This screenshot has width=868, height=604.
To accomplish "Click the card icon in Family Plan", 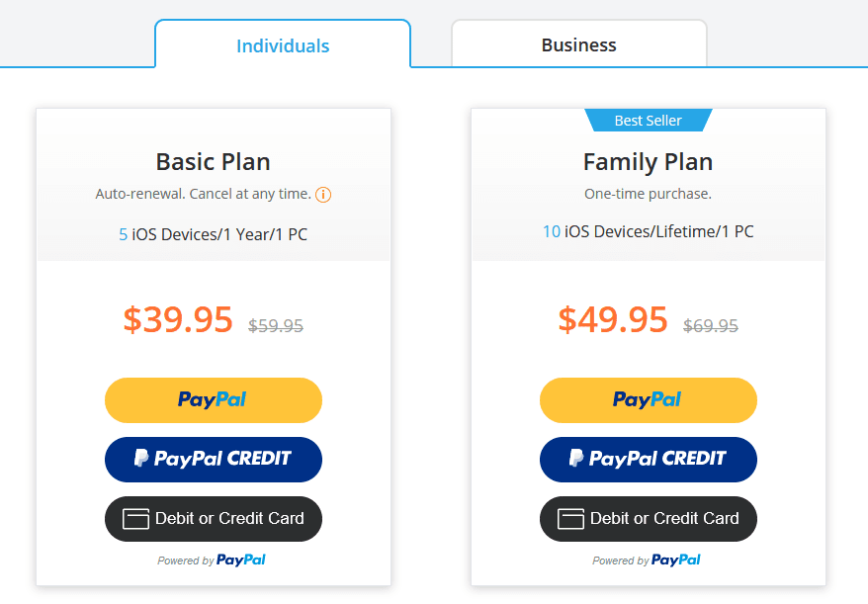I will pyautogui.click(x=570, y=519).
